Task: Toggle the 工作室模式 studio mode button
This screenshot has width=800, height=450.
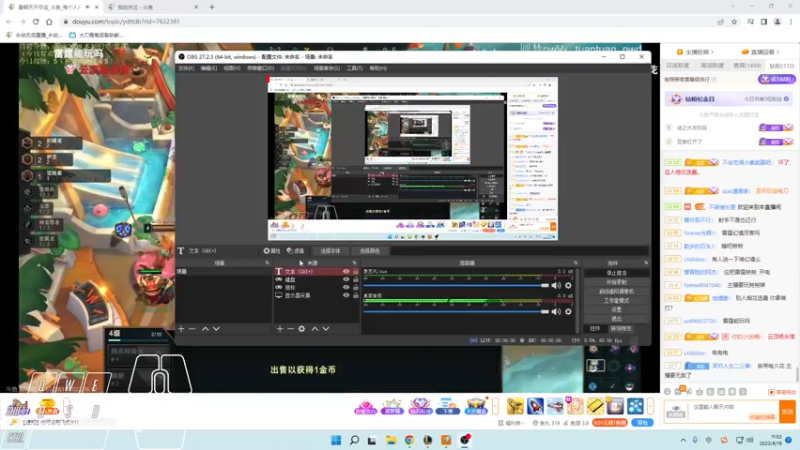Action: (616, 301)
